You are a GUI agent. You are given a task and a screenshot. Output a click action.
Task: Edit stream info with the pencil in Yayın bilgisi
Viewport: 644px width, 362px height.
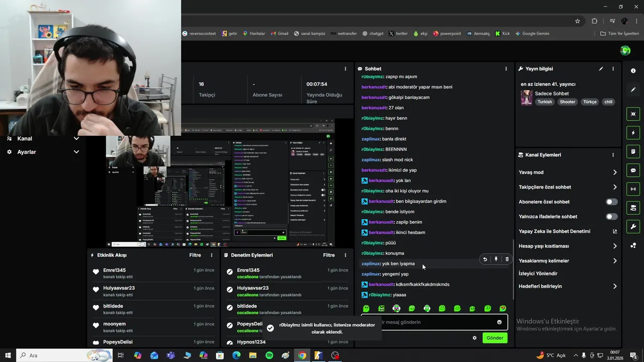click(x=601, y=69)
